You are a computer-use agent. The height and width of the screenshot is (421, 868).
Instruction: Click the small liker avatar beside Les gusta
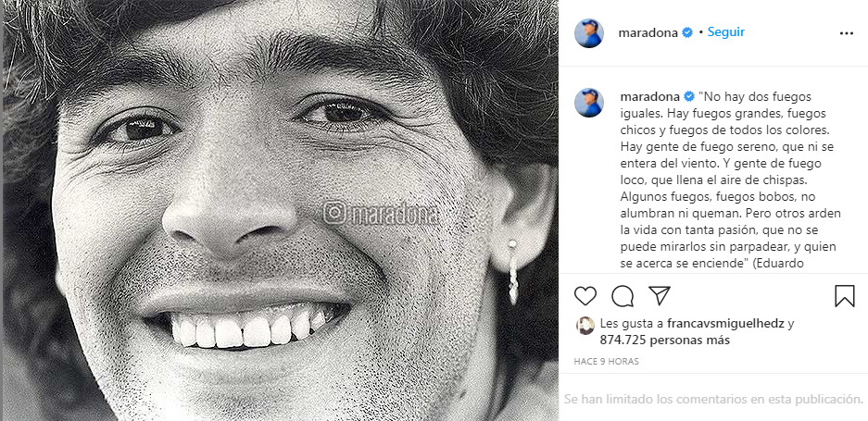[585, 326]
